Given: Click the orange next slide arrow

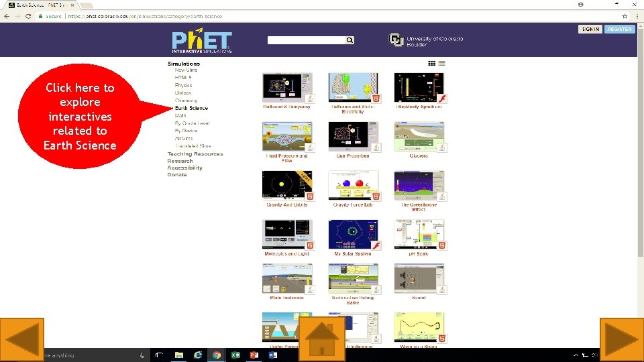Looking at the screenshot, I should pos(622,340).
